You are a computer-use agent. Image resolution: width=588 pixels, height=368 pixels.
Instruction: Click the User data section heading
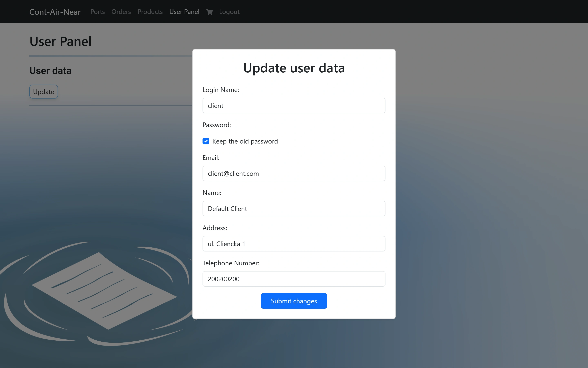click(x=50, y=71)
